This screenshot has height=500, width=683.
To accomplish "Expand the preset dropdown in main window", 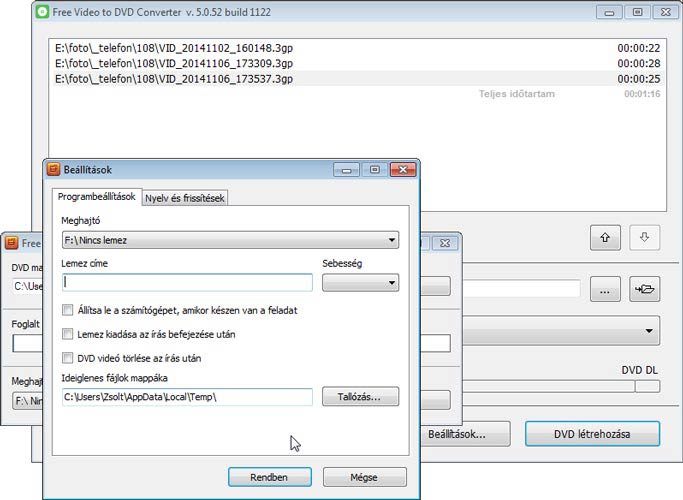I will click(x=561, y=331).
